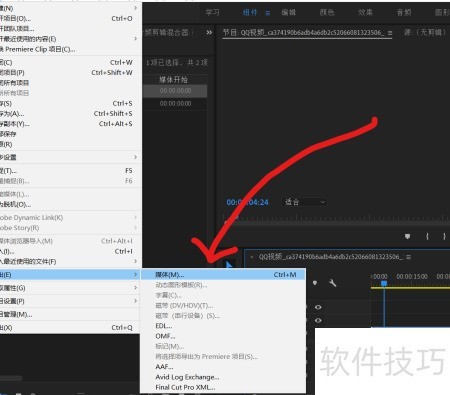Expand the highlighted 导出(E) submenu entry
Viewport: 450px width, 395px height.
pyautogui.click(x=70, y=275)
